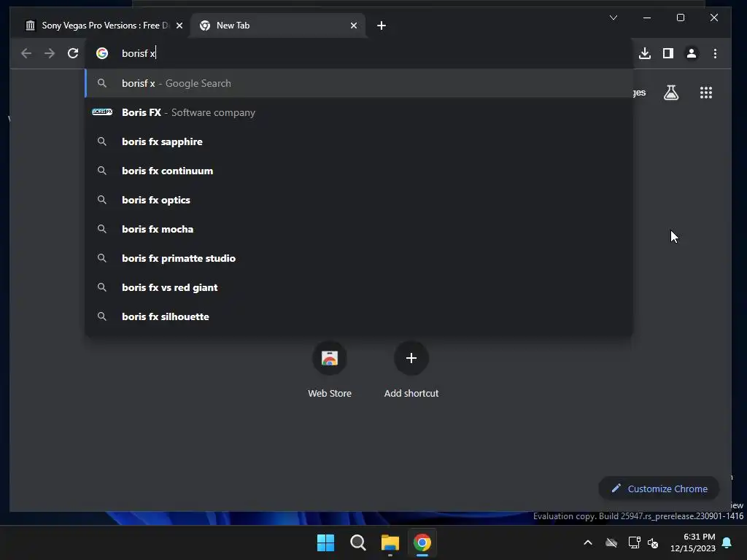Image resolution: width=747 pixels, height=560 pixels.
Task: Select the New Tab tab
Action: [x=278, y=26]
